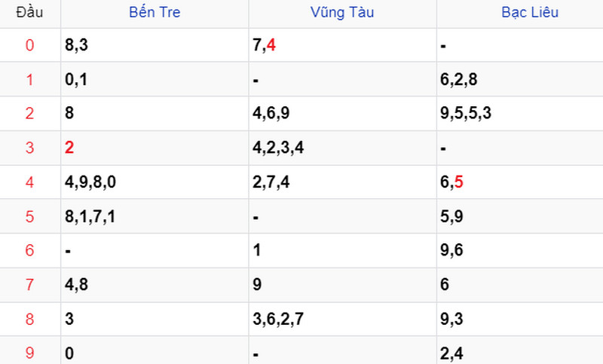Click Bạc Liêu cell showing 6,2,8
This screenshot has height=364, width=603.
(520, 79)
